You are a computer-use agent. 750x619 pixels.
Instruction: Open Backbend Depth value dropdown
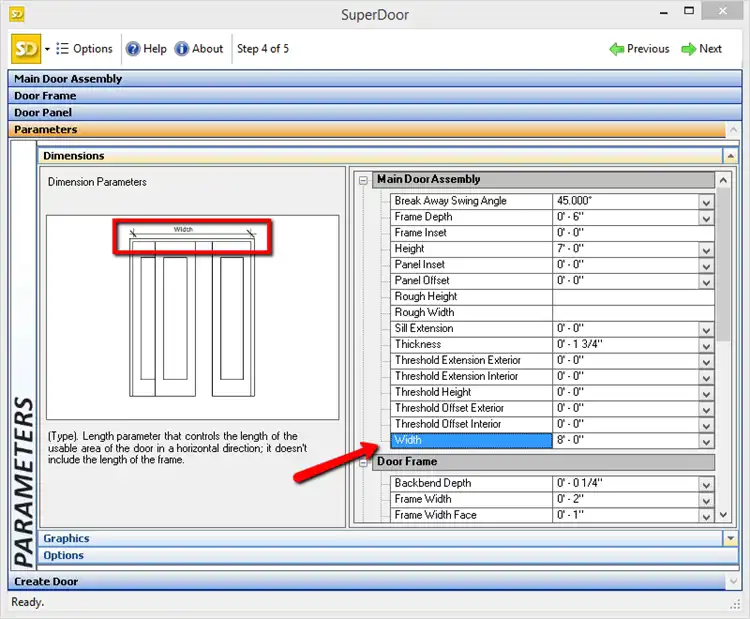coord(706,484)
